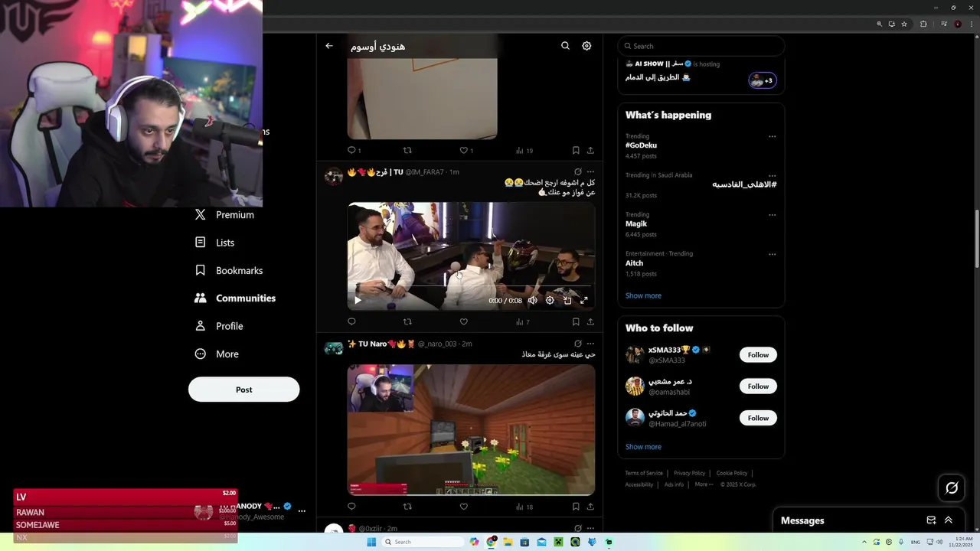This screenshot has width=980, height=551.
Task: Show more trends under What's happening
Action: [x=643, y=295]
